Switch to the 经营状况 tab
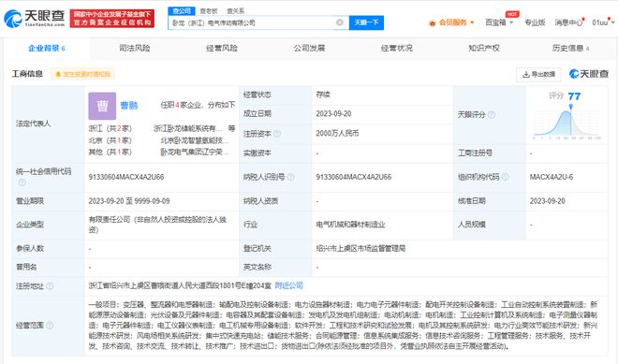 (396, 48)
